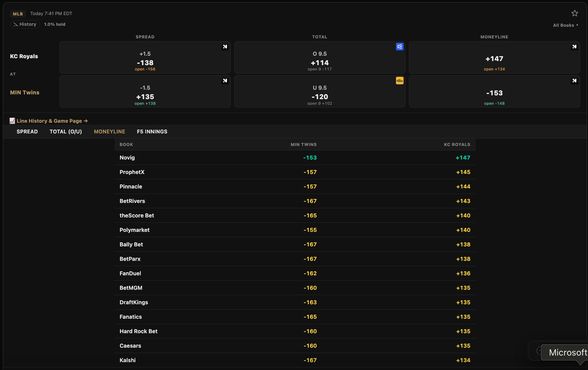Click Polymarket's Twins odds of -155
This screenshot has height=370, width=588.
point(310,230)
